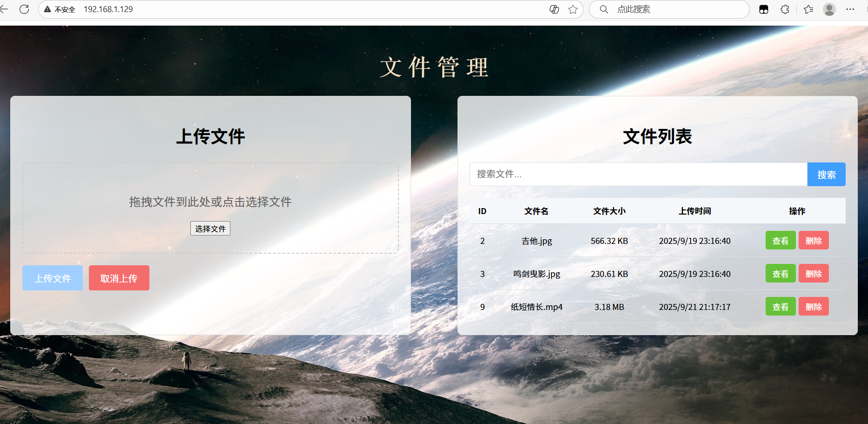The image size is (868, 424).
Task: View the file 鸣剑曳影.jpg
Action: (x=781, y=274)
